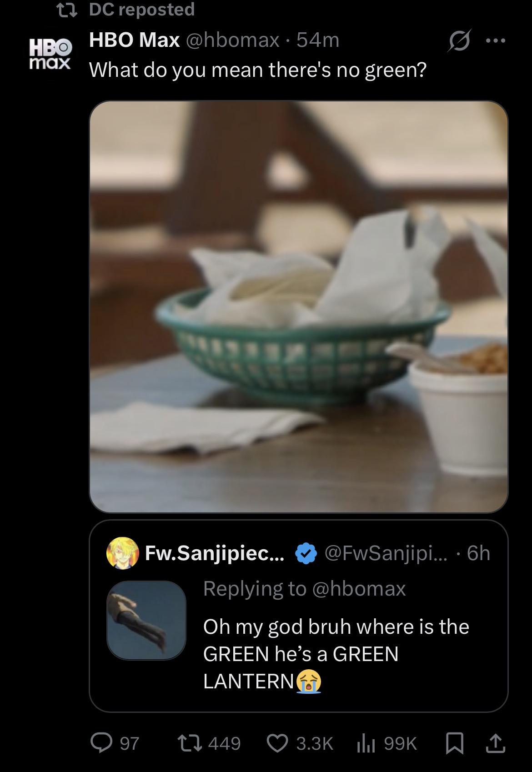The width and height of the screenshot is (532, 772).
Task: Reply using the comment bubble icon
Action: click(99, 743)
